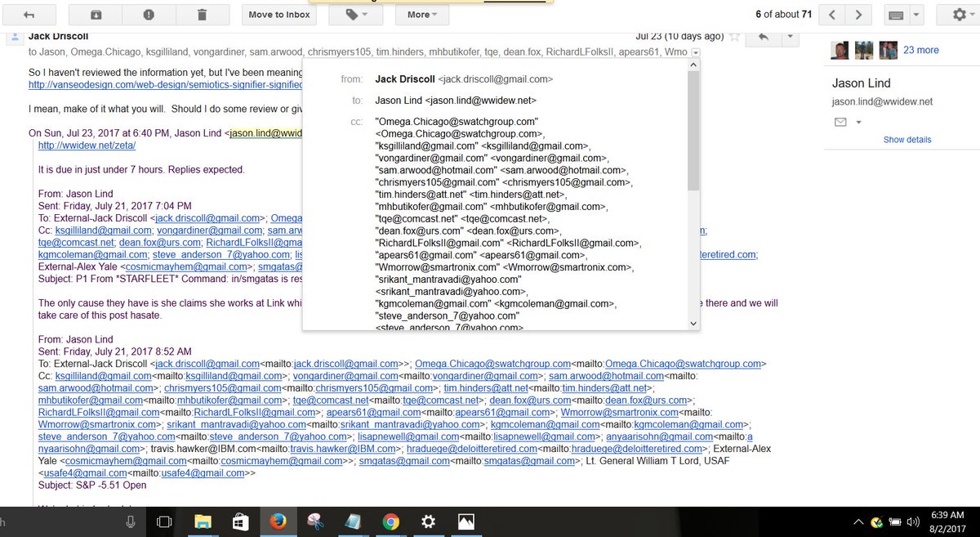Report this email as spam

click(149, 15)
